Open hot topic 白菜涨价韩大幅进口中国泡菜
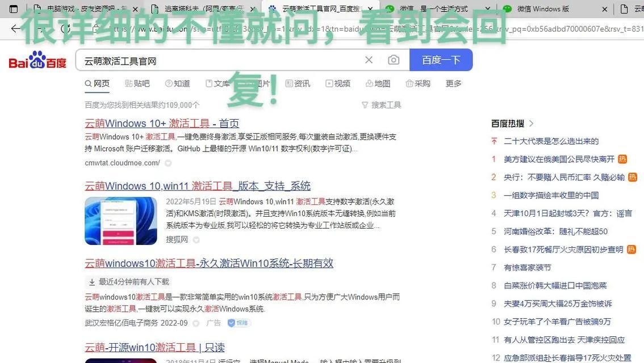The height and width of the screenshot is (363, 644). (555, 286)
